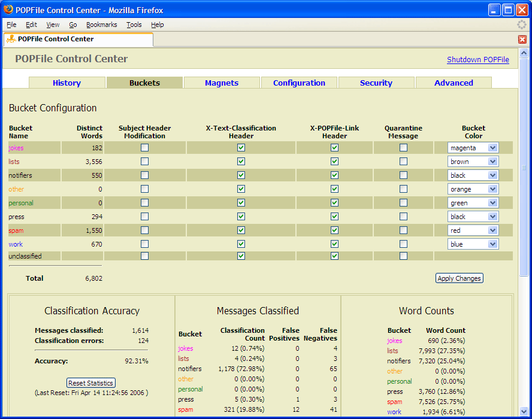Open the Go menu
The height and width of the screenshot is (419, 532).
click(x=73, y=25)
